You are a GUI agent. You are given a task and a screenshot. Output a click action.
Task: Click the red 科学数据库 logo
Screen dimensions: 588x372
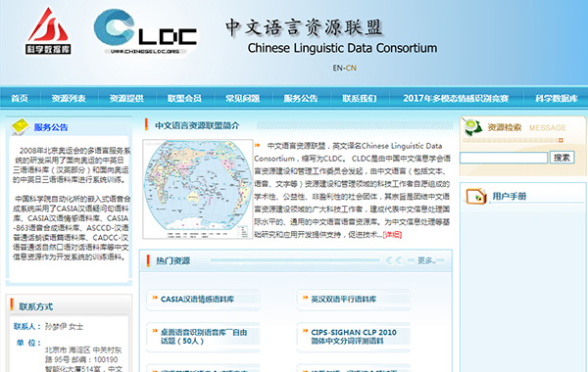pyautogui.click(x=48, y=31)
